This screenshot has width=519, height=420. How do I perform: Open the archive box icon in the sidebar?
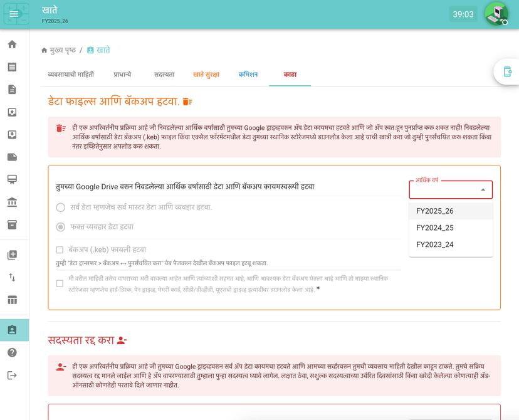[12, 224]
